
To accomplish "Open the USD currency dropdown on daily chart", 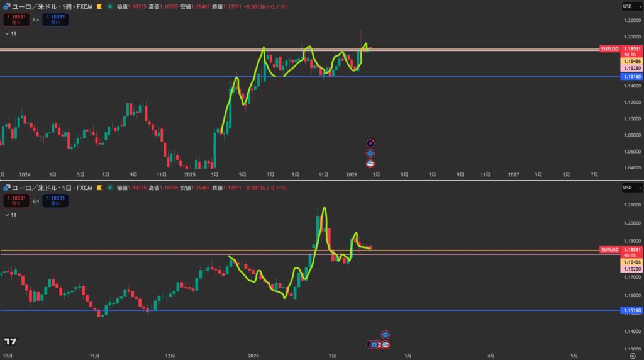I will [x=629, y=188].
